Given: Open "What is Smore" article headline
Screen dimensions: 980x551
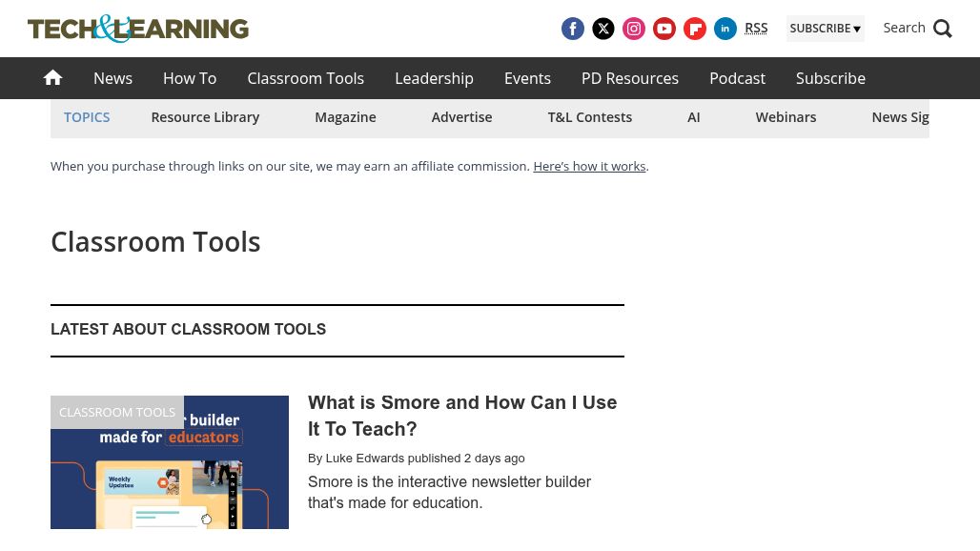Looking at the screenshot, I should click(462, 416).
